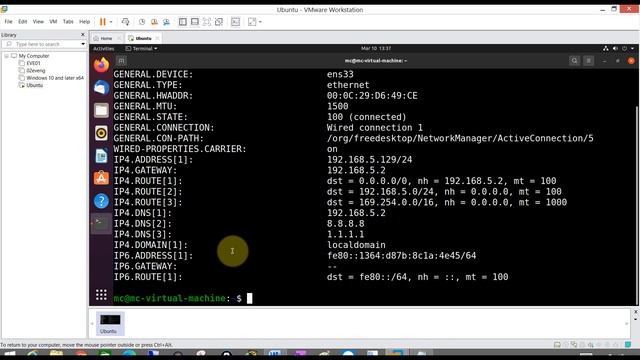Open the stretch display dropdown arrow
640x360 pixels.
click(x=260, y=22)
